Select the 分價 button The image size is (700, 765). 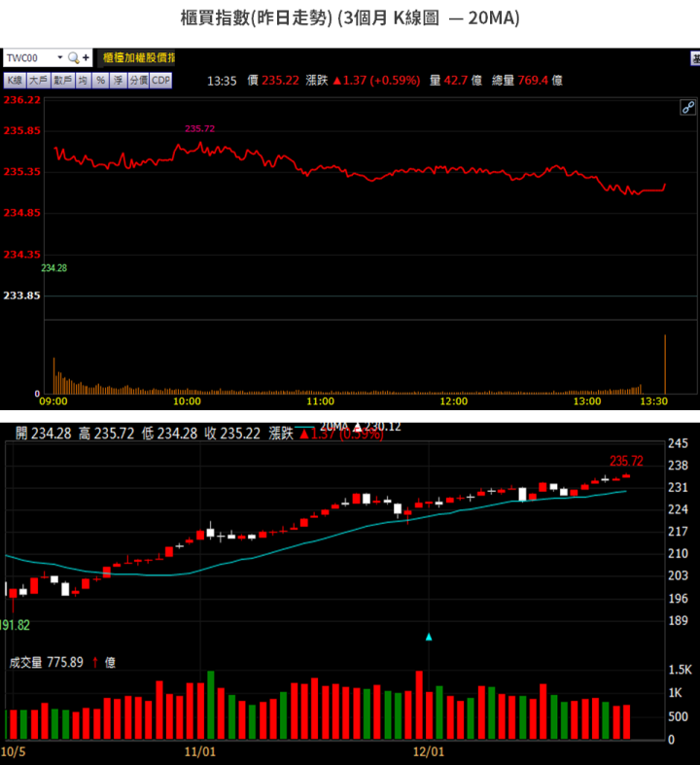[138, 81]
